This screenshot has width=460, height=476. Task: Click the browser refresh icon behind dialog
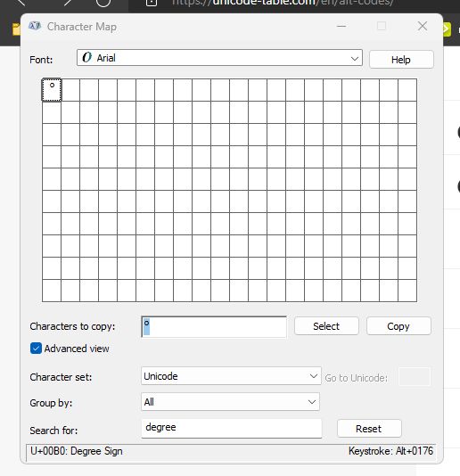click(103, 3)
